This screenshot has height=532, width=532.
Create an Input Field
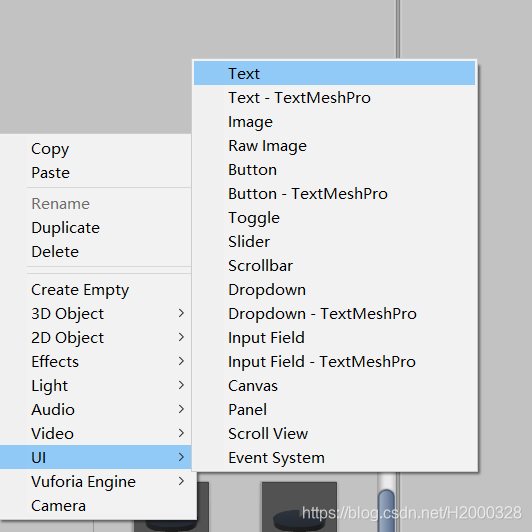334,338
